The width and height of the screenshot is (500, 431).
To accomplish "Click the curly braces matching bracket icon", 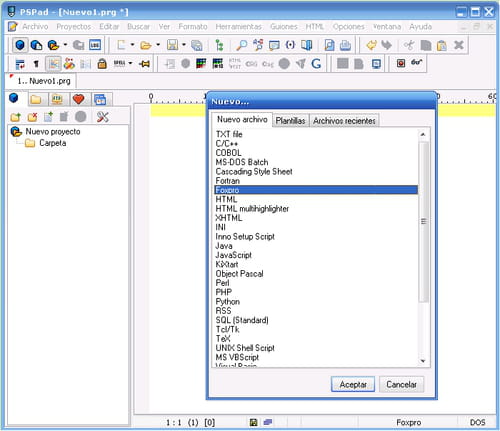I will 290,45.
